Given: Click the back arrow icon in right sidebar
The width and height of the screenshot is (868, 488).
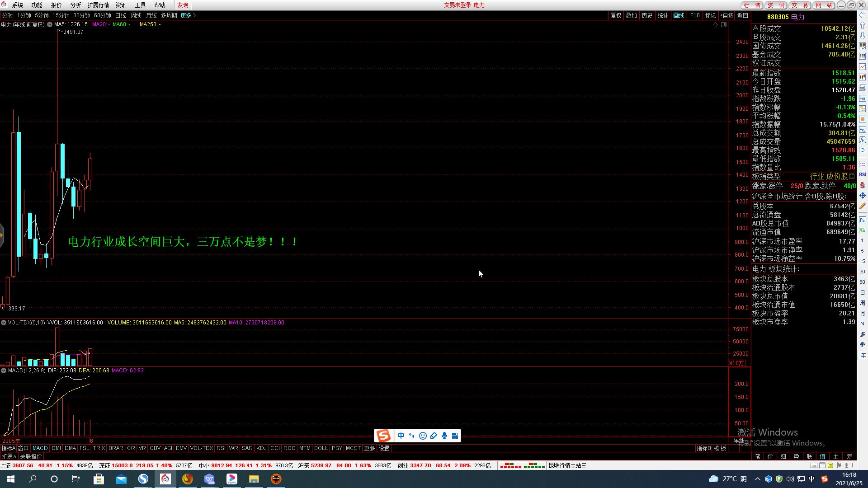Looking at the screenshot, I should pyautogui.click(x=862, y=15).
